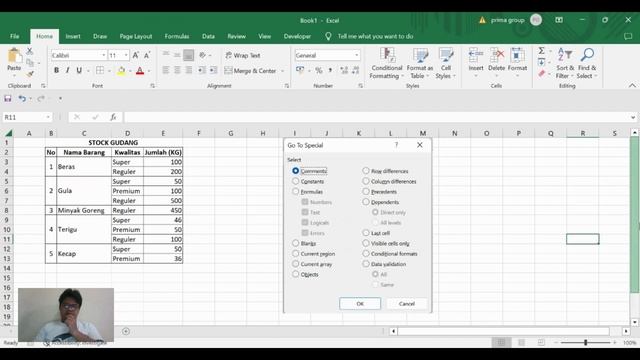Open the font name Calibri dropdown
The height and width of the screenshot is (360, 640).
coord(103,55)
